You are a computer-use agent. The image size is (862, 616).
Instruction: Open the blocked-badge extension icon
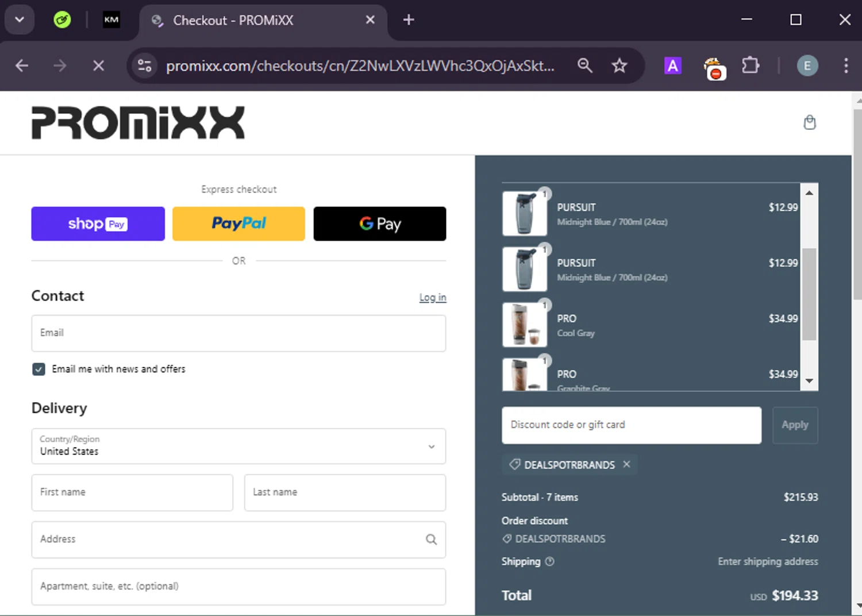(x=714, y=68)
